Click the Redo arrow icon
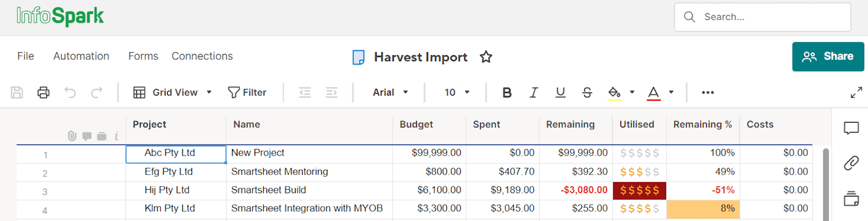Viewport: 868px width, 221px height. coord(96,92)
